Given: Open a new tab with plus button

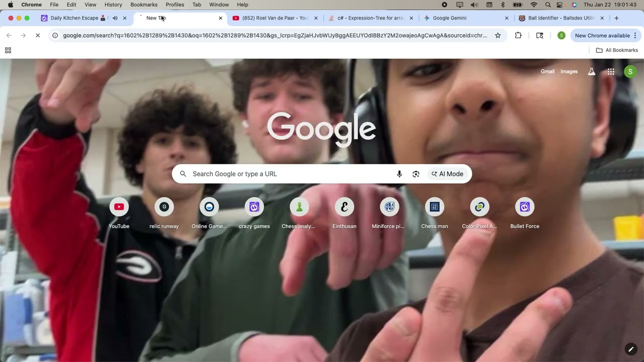Looking at the screenshot, I should coord(616,18).
